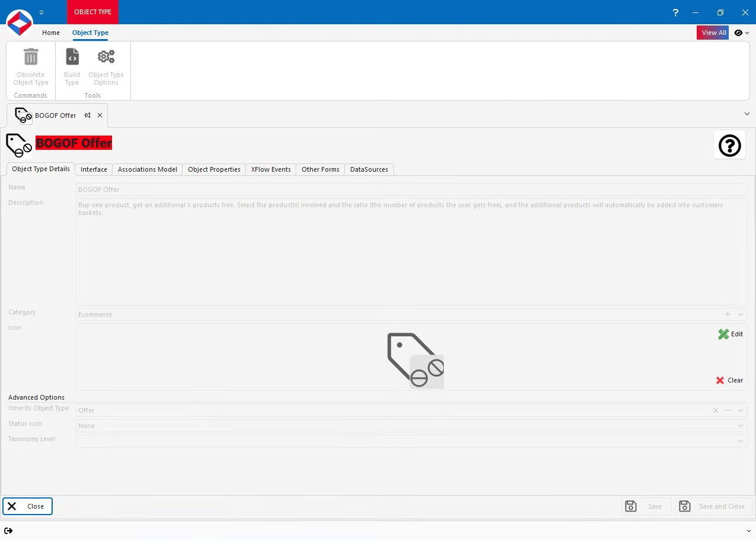Toggle visibility with the eye icon
756x540 pixels.
738,33
